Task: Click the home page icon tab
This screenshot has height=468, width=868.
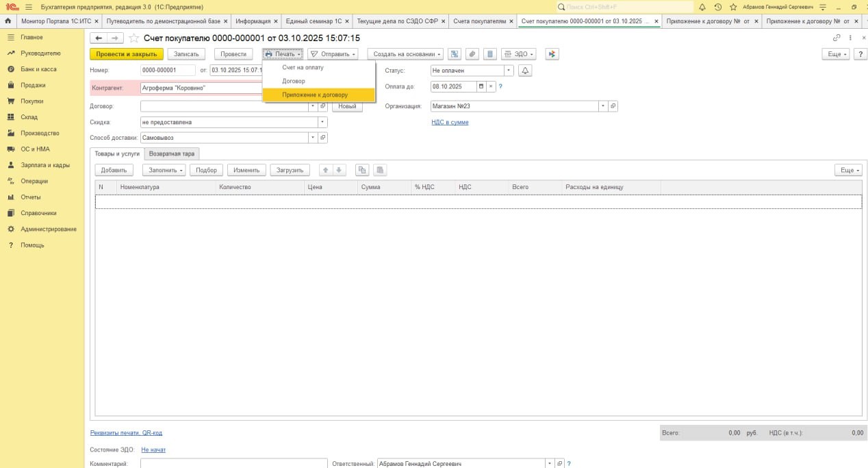Action: pyautogui.click(x=8, y=21)
